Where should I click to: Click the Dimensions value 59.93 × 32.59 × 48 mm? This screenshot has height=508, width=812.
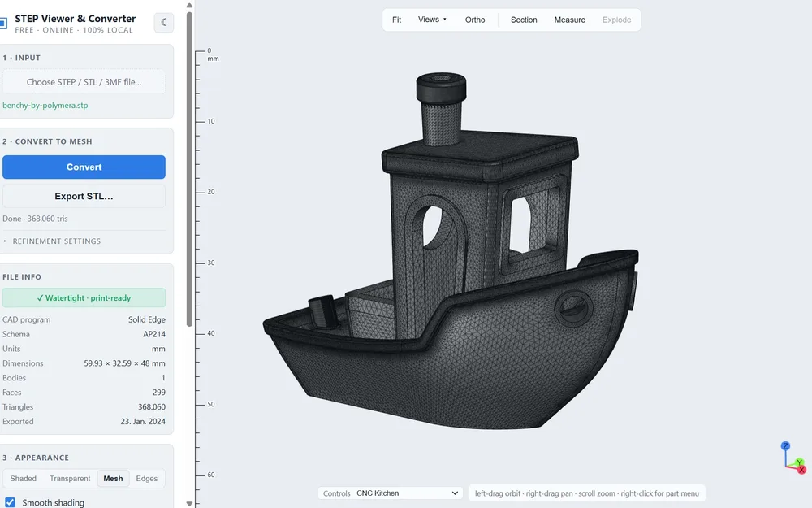(125, 363)
